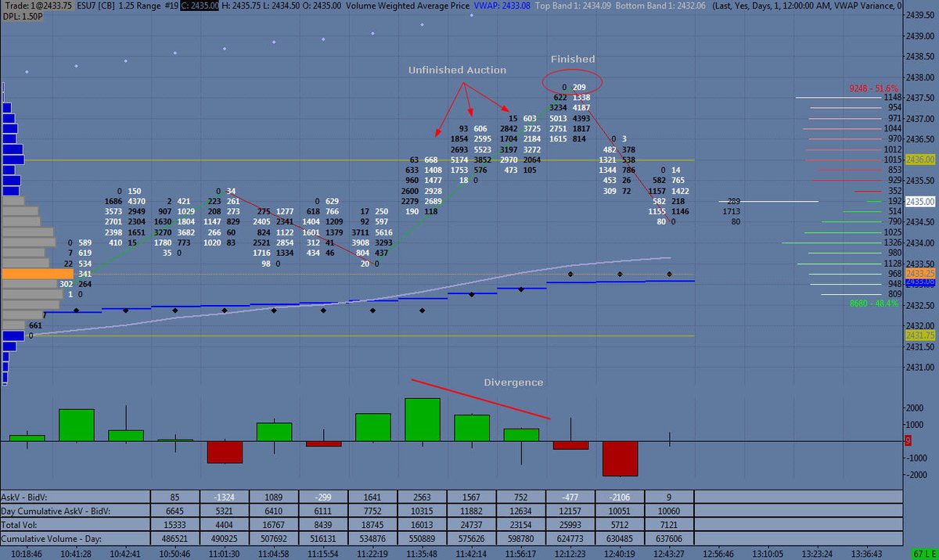
Task: Click the yellow 2431.75 price axis label
Action: pyautogui.click(x=921, y=335)
